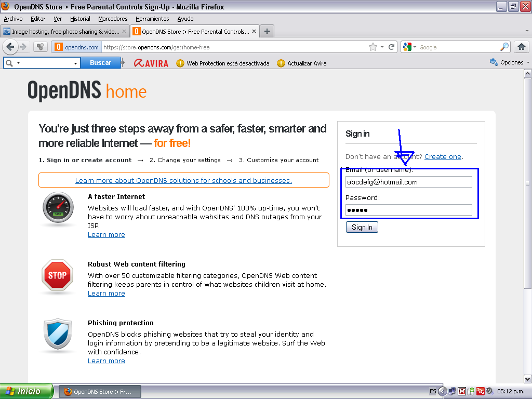
Task: Open a new tab with plus button
Action: pos(267,31)
